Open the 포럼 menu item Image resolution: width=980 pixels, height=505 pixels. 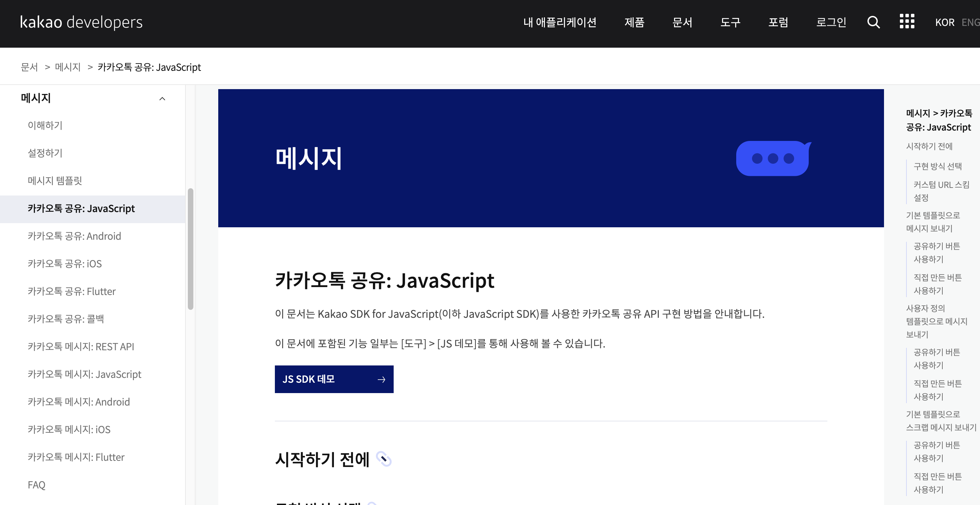[778, 22]
